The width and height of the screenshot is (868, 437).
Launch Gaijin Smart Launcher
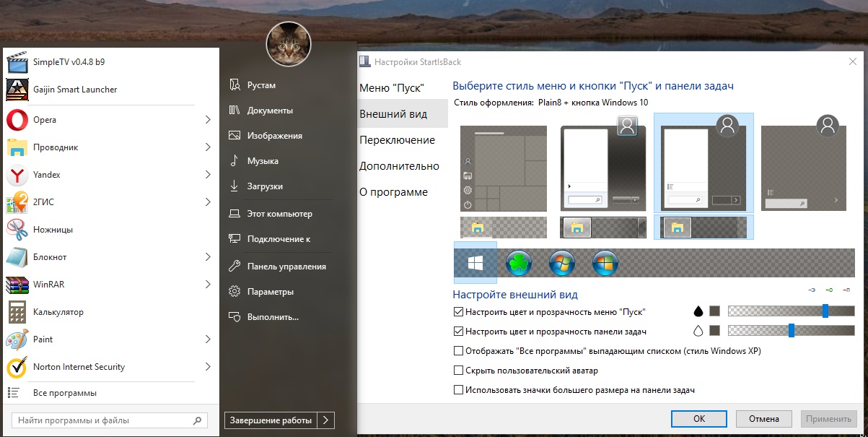click(x=74, y=90)
